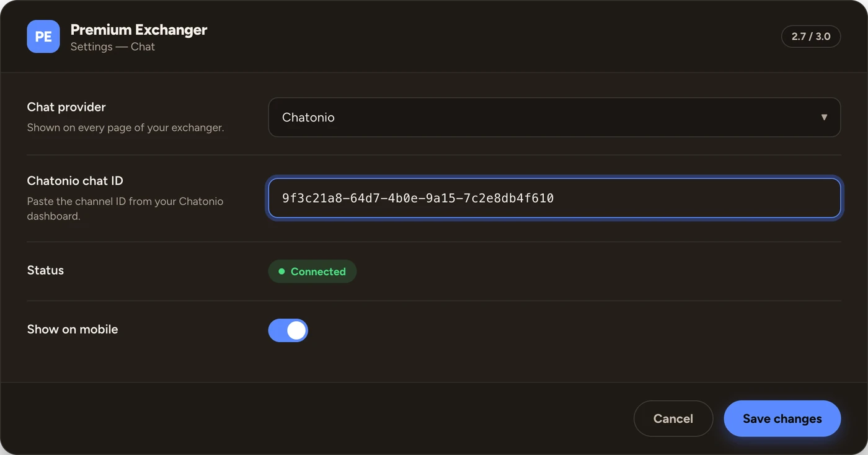Click the Chatonio chat ID label
868x455 pixels.
75,181
